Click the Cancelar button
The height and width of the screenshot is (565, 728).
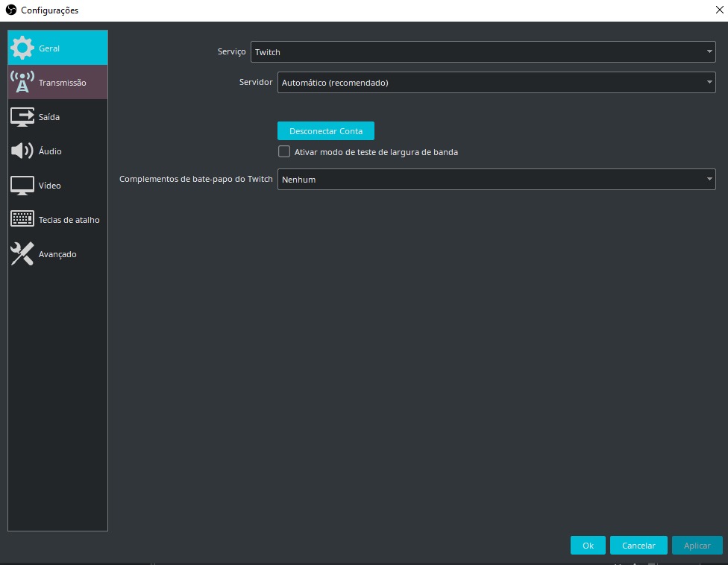pos(638,546)
